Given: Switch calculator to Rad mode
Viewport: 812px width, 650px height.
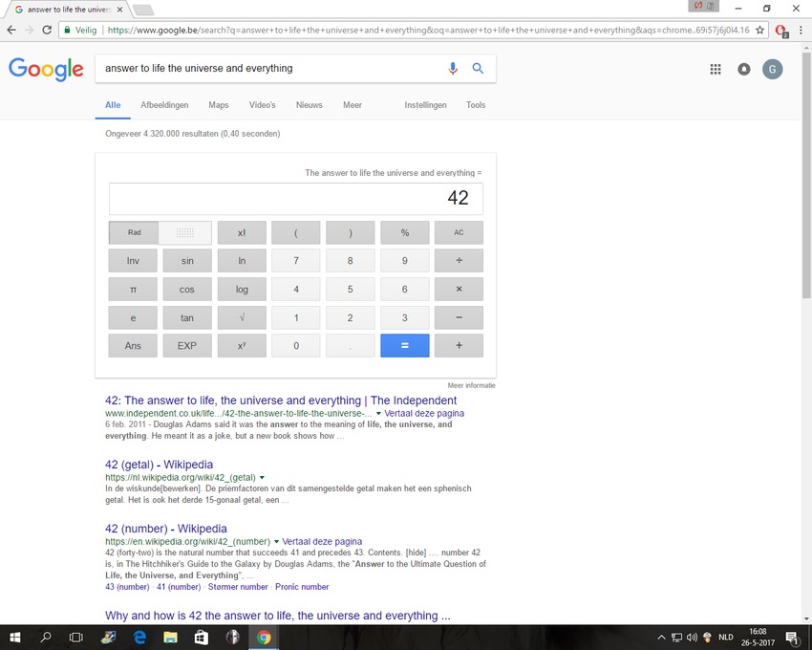Looking at the screenshot, I should pos(135,232).
